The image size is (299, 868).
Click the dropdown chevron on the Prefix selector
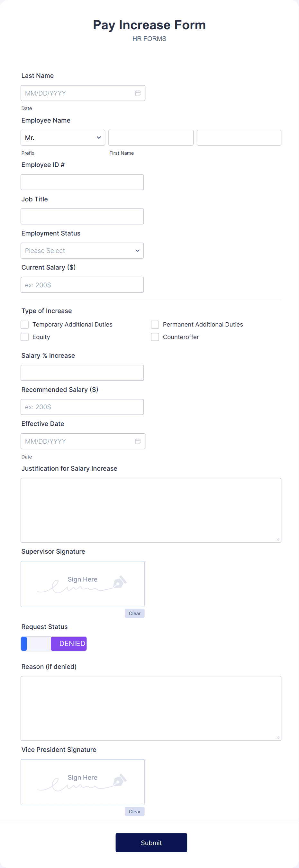99,137
